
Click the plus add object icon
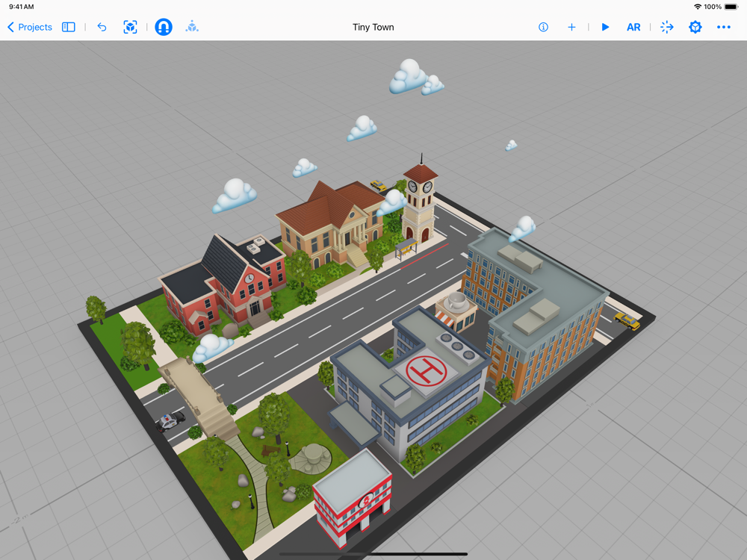tap(571, 27)
